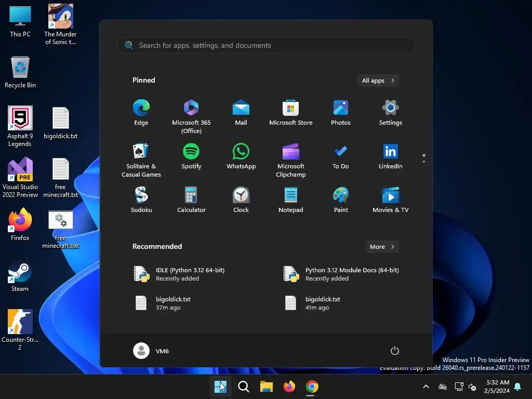532x399 pixels.
Task: Open Settings from pinned apps
Action: 391,113
